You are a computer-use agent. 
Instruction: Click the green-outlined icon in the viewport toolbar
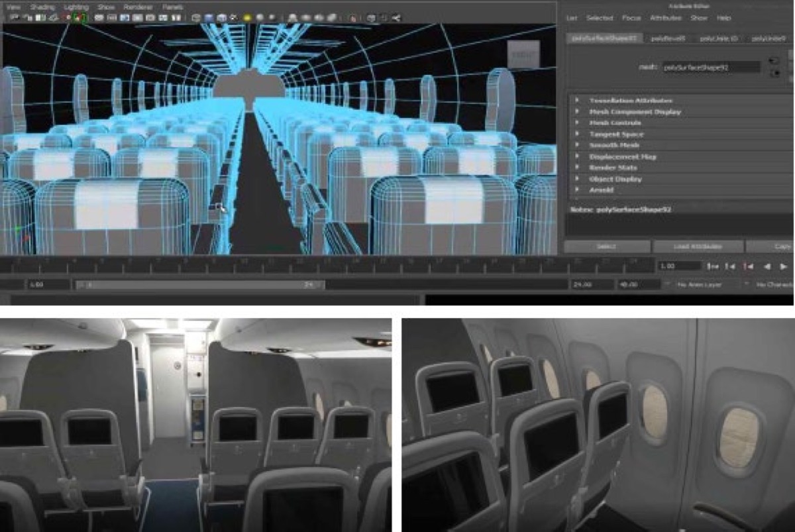pos(80,17)
